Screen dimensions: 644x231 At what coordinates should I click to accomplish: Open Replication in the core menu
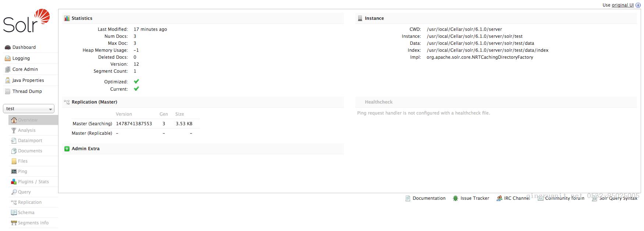click(x=29, y=202)
